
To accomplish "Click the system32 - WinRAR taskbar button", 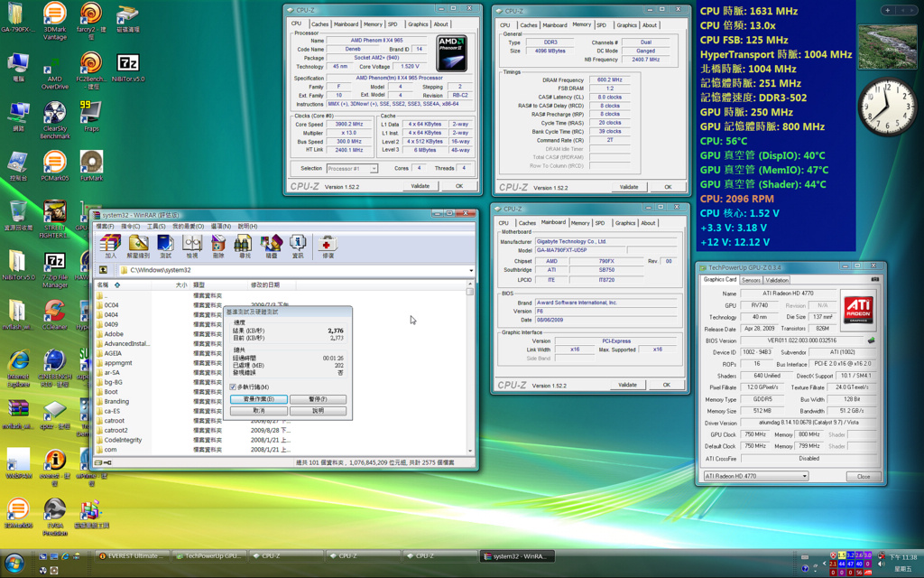I will [x=519, y=556].
